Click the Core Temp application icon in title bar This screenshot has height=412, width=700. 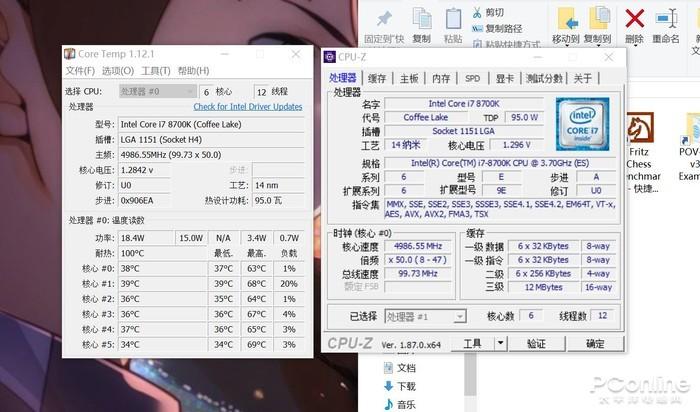(x=70, y=54)
